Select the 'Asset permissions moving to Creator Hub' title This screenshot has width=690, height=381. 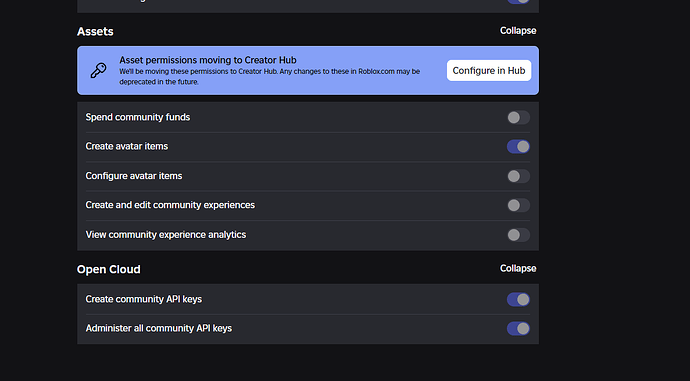point(208,60)
